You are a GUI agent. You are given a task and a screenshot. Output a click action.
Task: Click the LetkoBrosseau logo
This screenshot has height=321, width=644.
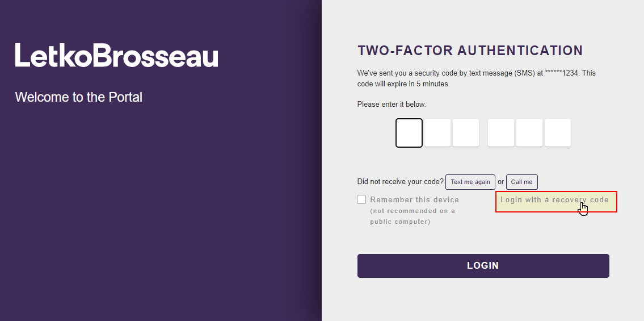coord(116,56)
